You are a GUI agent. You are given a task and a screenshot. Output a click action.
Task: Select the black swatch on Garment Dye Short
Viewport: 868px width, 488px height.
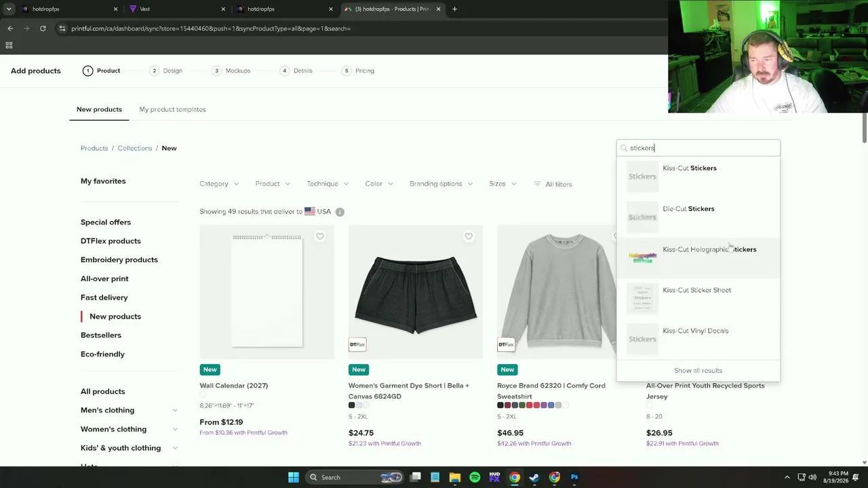(351, 405)
